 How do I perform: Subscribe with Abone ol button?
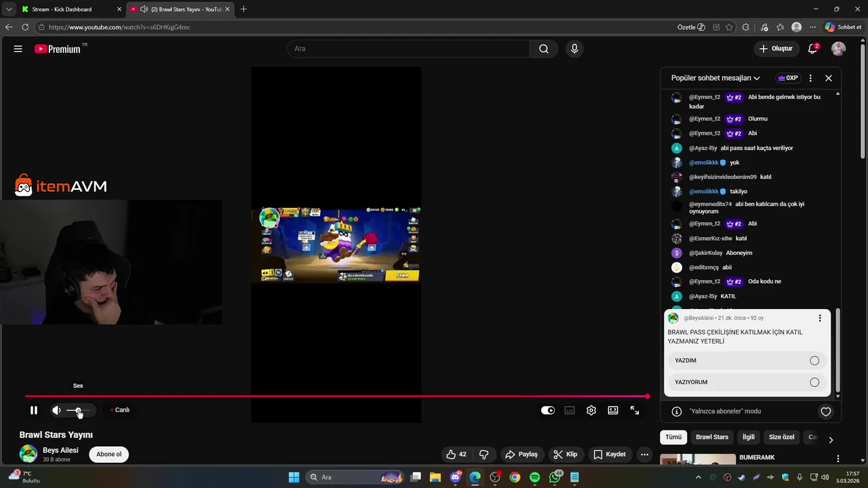(108, 454)
